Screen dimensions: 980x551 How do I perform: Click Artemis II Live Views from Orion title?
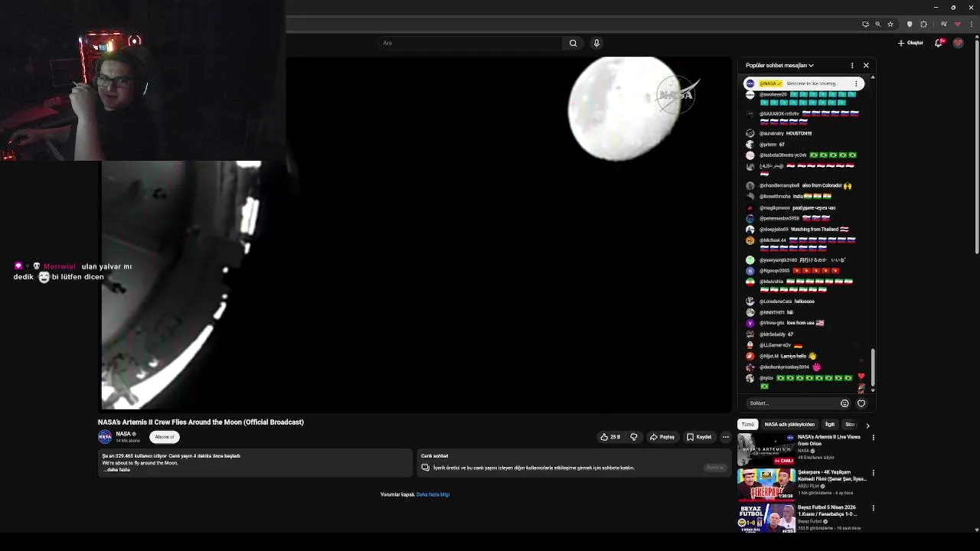[828, 440]
